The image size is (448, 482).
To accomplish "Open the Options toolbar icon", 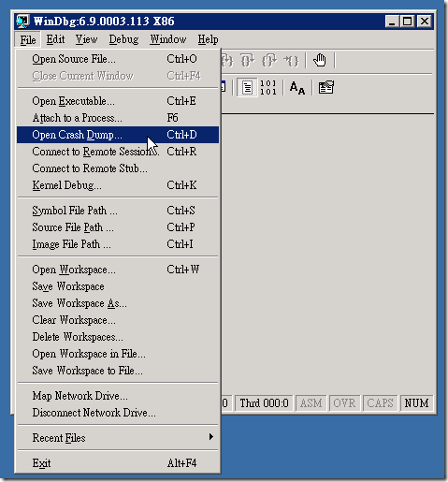I will [326, 88].
